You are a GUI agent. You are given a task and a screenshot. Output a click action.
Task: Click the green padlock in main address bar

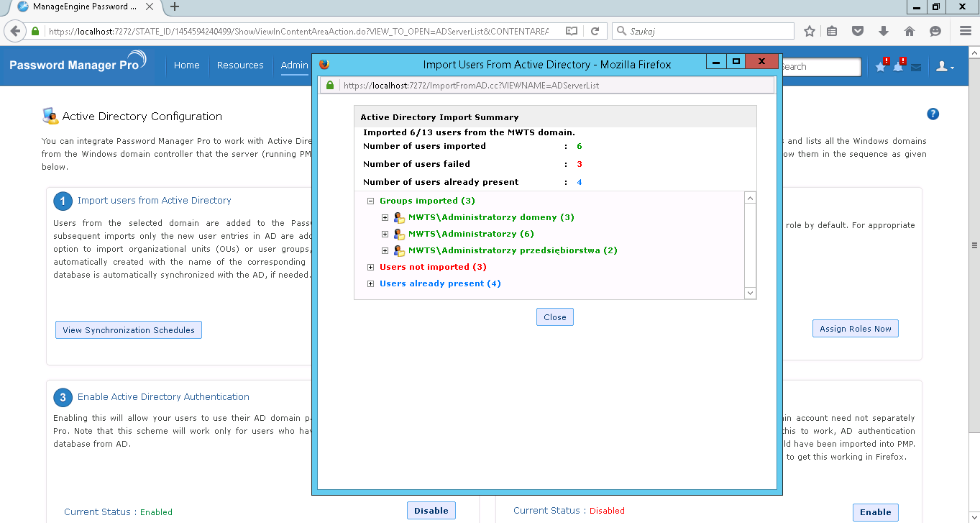[x=35, y=31]
